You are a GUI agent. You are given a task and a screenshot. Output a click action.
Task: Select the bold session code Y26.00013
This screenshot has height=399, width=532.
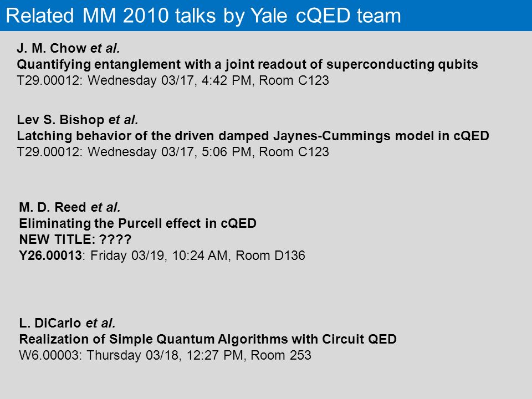point(50,255)
